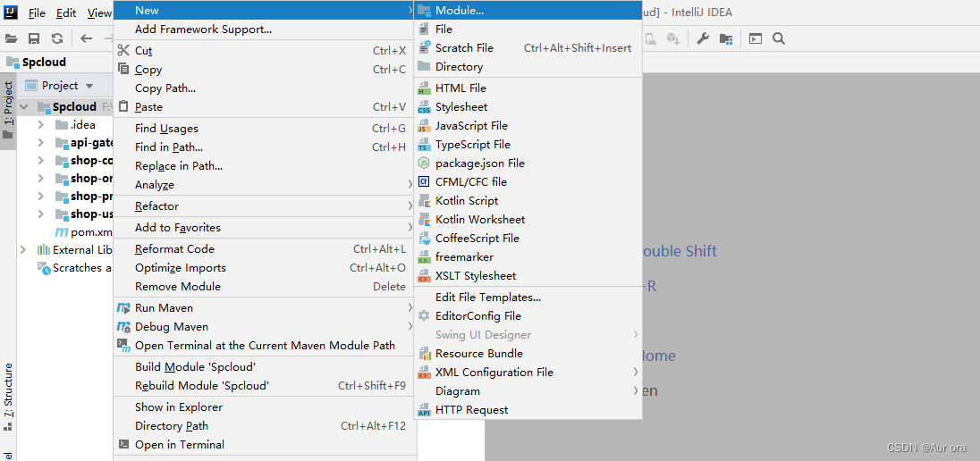Screen dimensions: 980x461
Task: Click the HTTP Request API icon
Action: tap(425, 410)
